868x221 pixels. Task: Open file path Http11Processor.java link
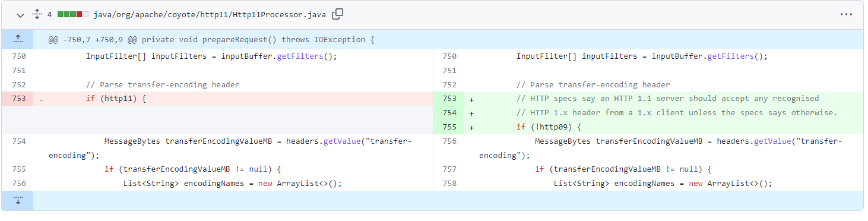click(x=210, y=14)
